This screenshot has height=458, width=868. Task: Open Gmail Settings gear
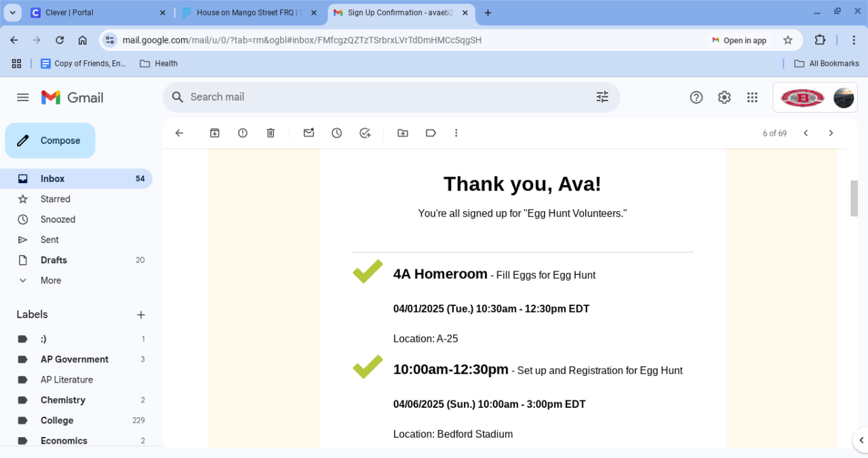(724, 97)
